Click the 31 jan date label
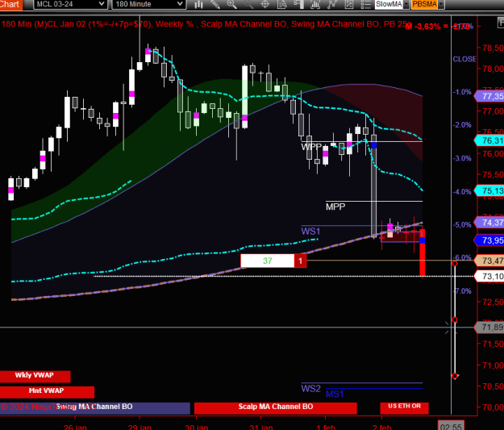Image resolution: width=504 pixels, height=430 pixels. [261, 427]
